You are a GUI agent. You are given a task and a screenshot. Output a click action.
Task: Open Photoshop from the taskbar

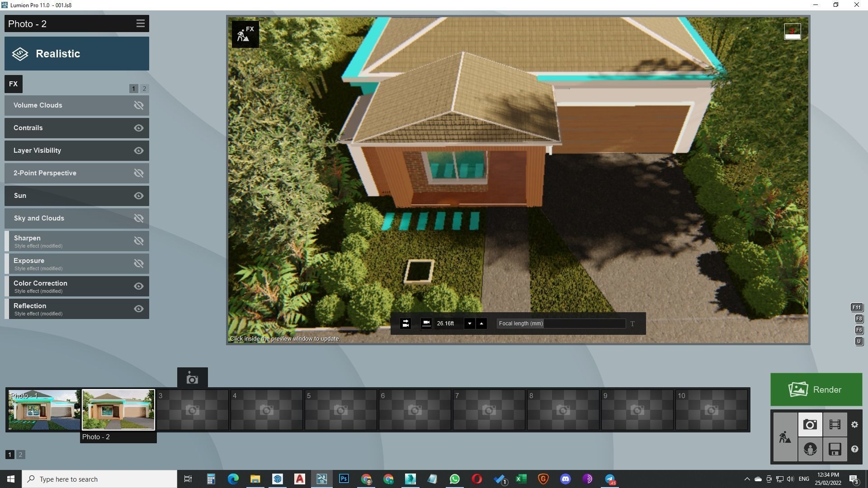(x=344, y=479)
